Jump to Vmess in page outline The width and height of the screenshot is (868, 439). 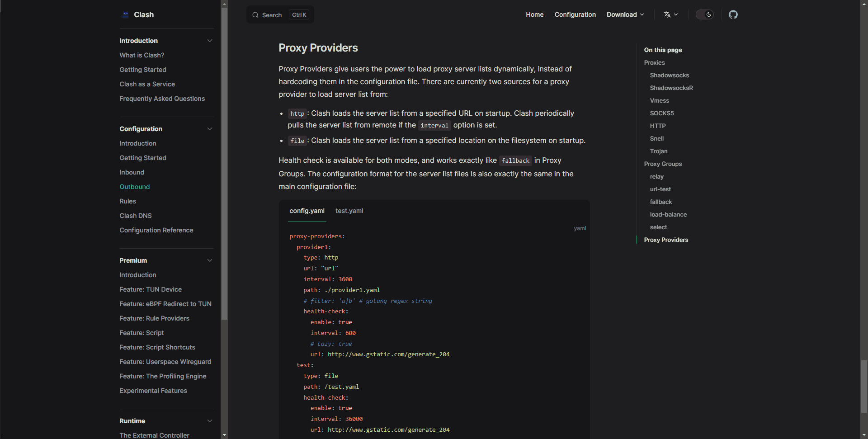[x=660, y=100]
